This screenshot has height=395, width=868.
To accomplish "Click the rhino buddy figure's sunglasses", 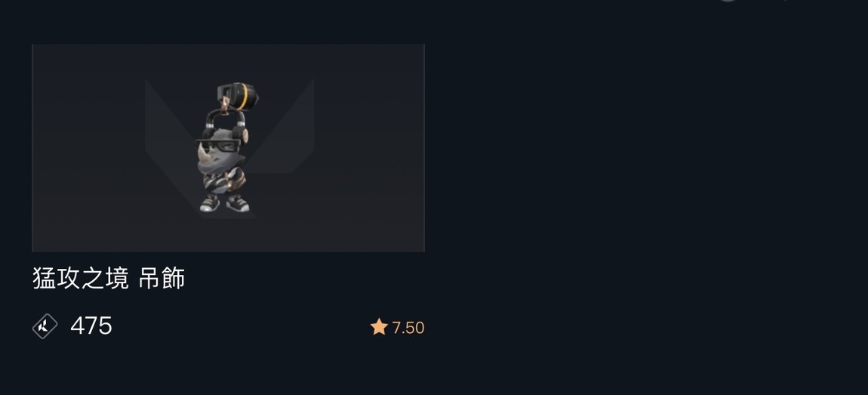I will coord(219,146).
